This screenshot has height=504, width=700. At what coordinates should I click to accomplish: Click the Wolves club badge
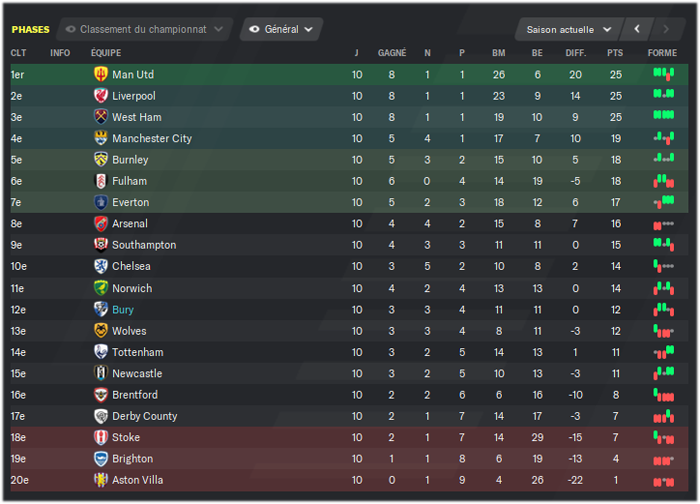click(101, 330)
